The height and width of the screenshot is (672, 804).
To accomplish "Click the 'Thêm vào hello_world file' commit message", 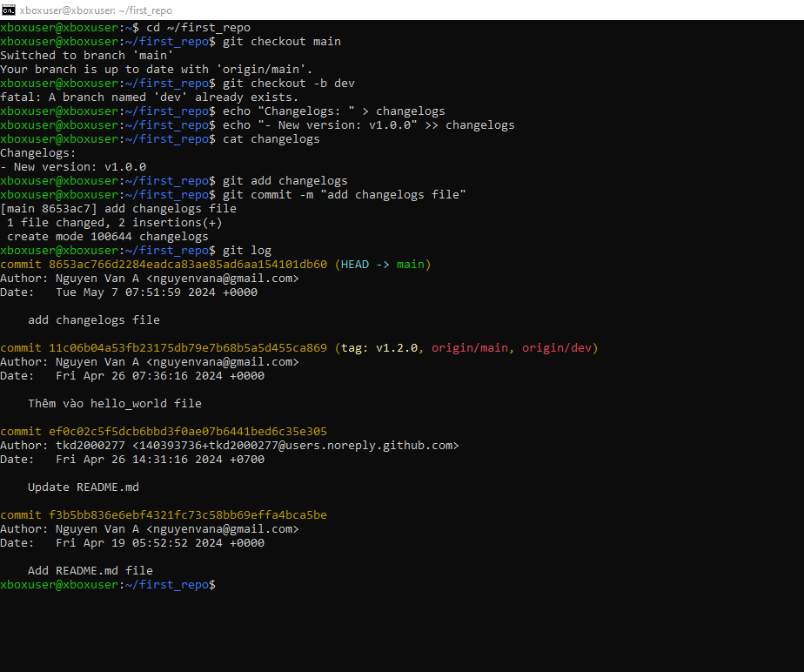I will (115, 404).
